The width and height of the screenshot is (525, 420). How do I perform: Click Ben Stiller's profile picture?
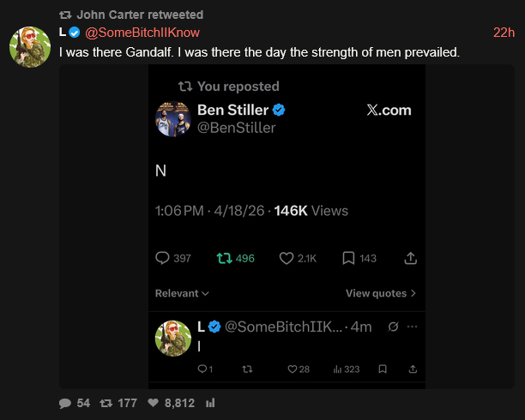click(172, 119)
